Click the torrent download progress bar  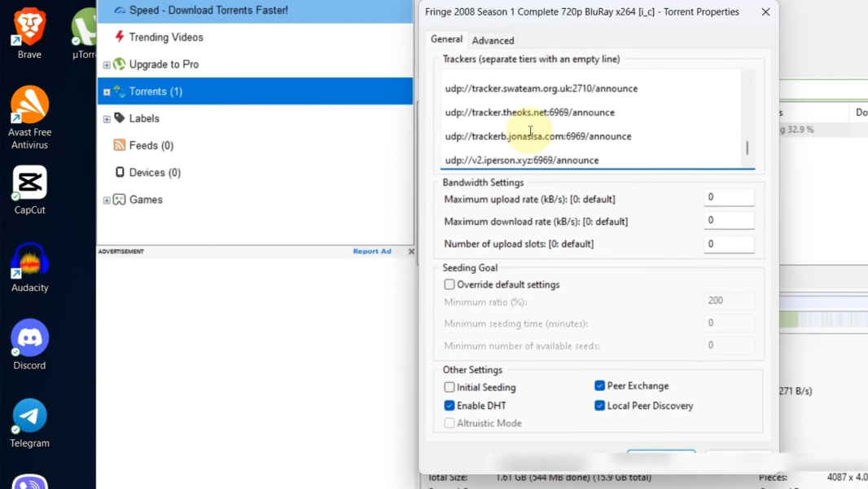(824, 130)
